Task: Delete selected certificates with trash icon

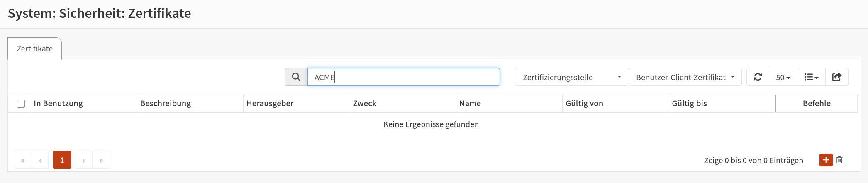Action: click(839, 160)
